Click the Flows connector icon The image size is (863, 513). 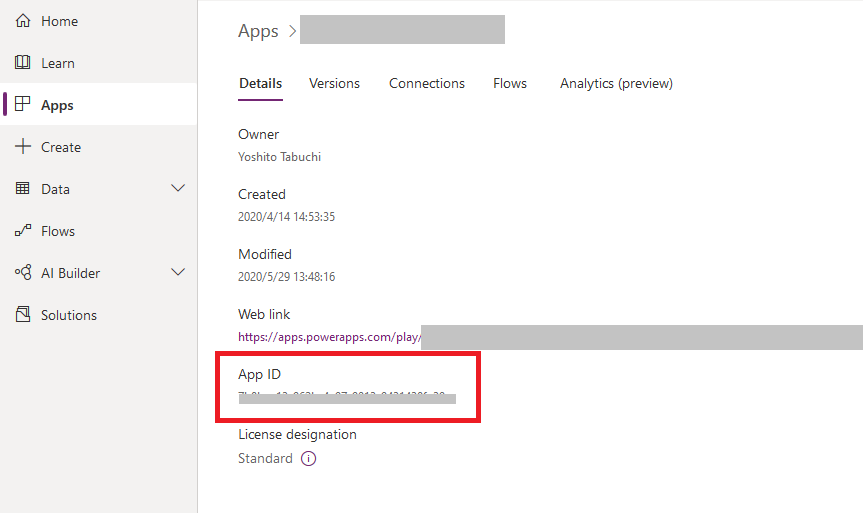click(x=23, y=231)
